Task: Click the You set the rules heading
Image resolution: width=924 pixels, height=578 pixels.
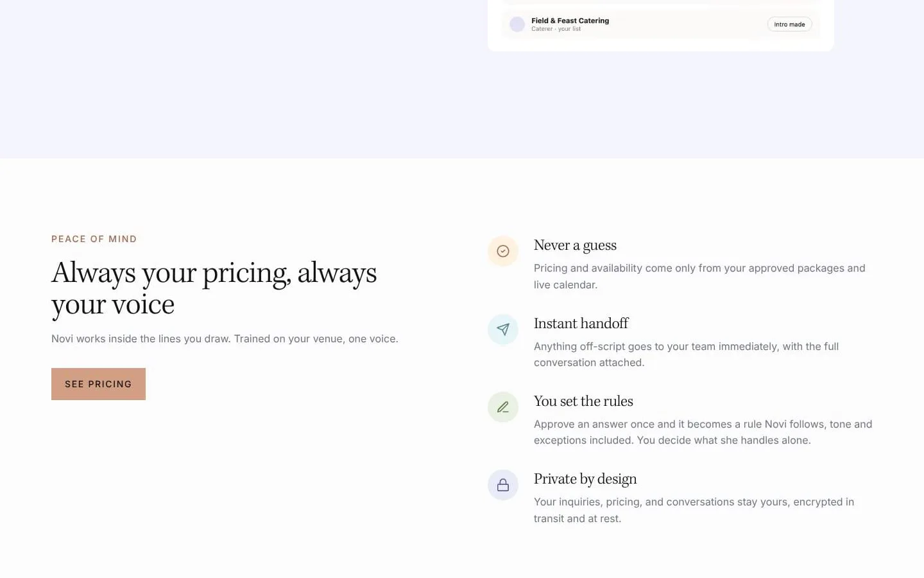Action: (x=583, y=401)
